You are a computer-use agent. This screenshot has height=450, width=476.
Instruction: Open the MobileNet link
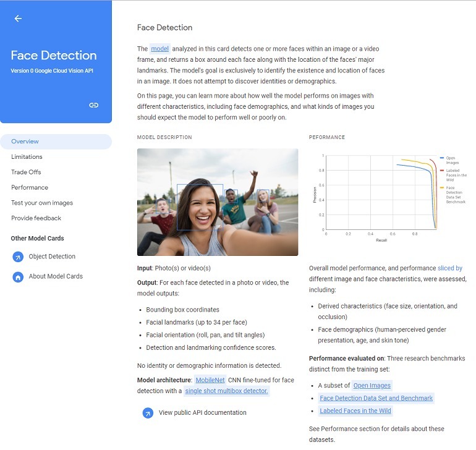point(210,380)
